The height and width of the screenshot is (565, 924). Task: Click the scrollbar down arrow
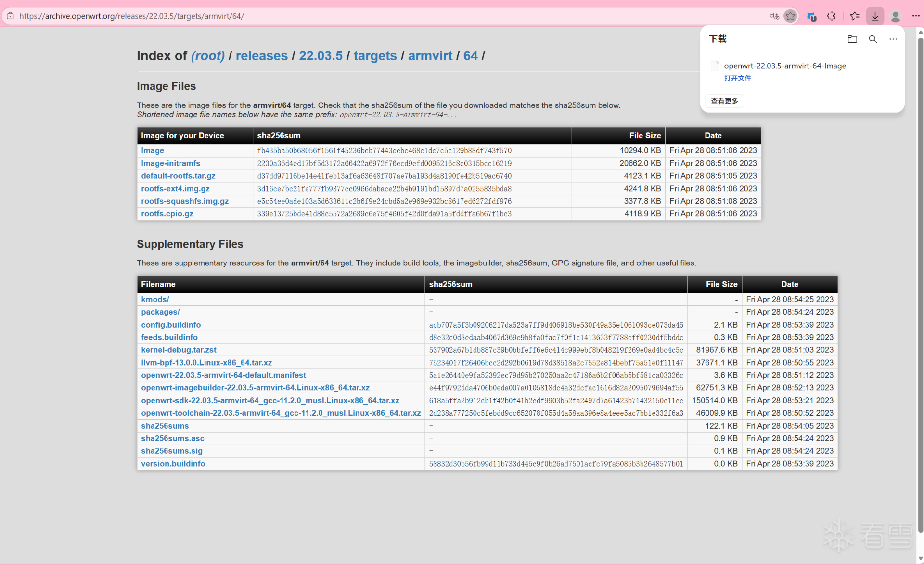920,559
